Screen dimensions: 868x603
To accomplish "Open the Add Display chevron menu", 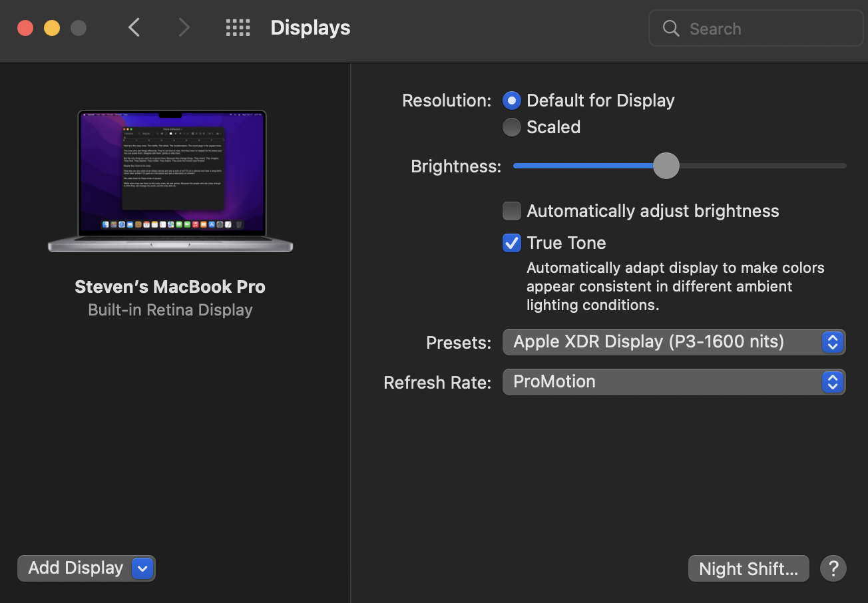I will coord(142,568).
